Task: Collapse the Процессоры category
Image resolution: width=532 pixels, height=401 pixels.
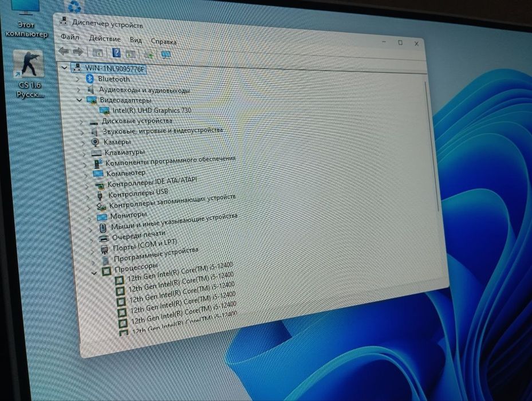Action: (94, 273)
